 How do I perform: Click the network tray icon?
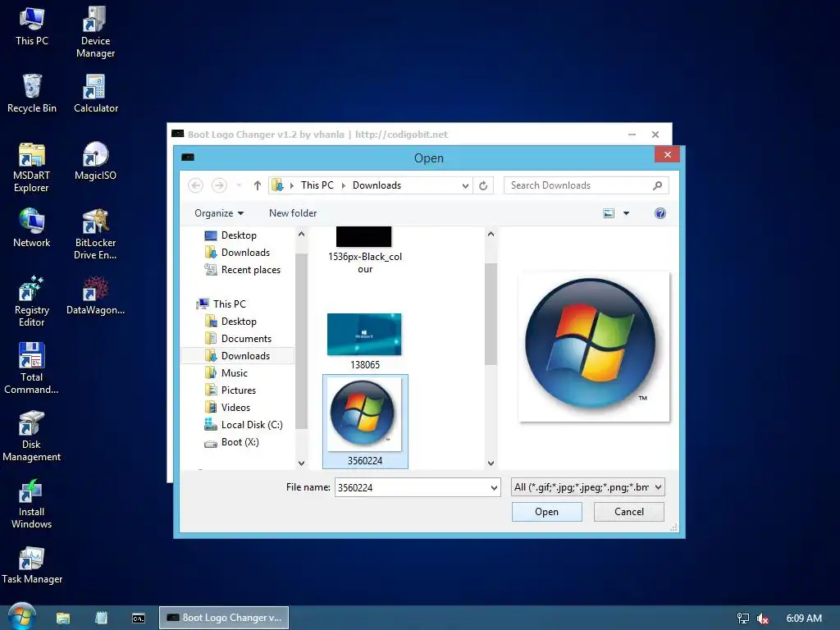coord(743,619)
